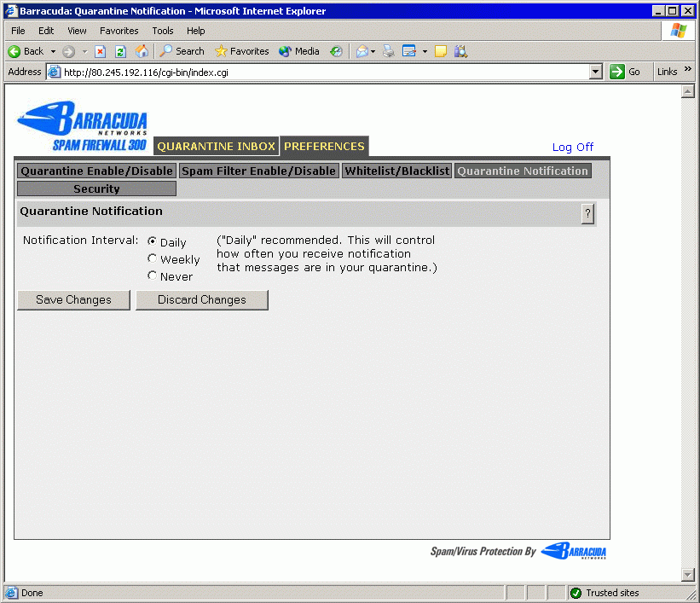Click the Refresh page icon

click(120, 51)
